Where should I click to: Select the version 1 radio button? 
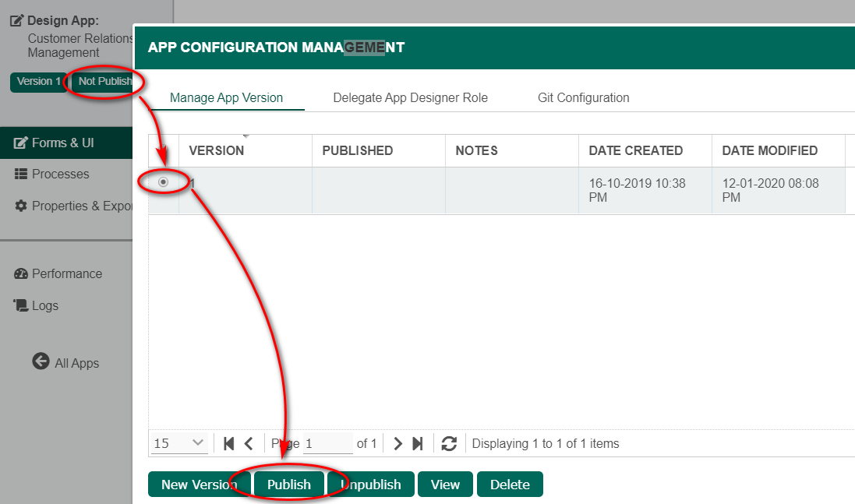point(163,182)
